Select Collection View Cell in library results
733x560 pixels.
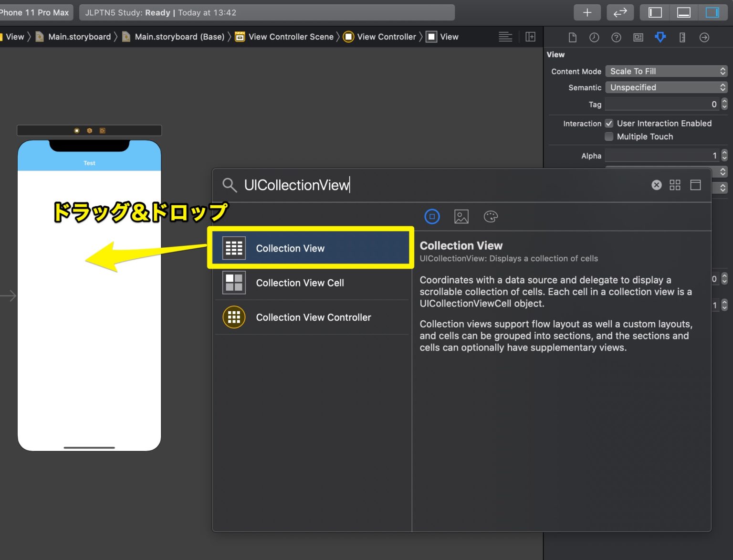(x=300, y=283)
